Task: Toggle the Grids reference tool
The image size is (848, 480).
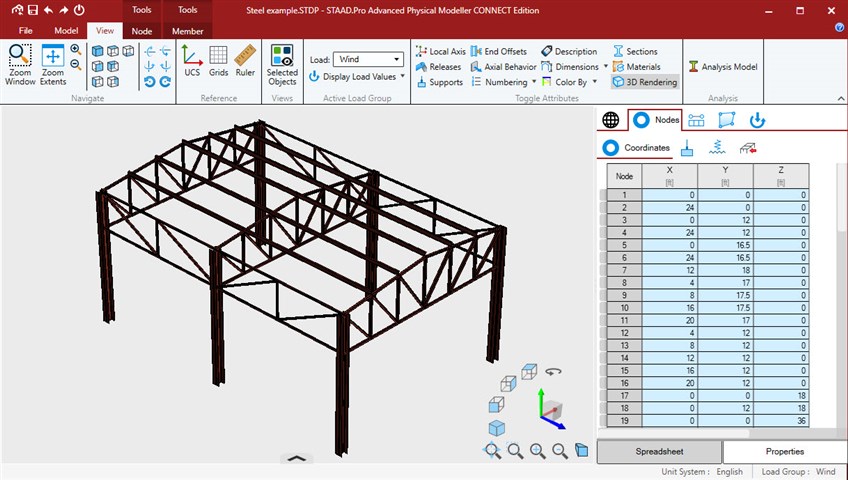Action: click(x=218, y=61)
